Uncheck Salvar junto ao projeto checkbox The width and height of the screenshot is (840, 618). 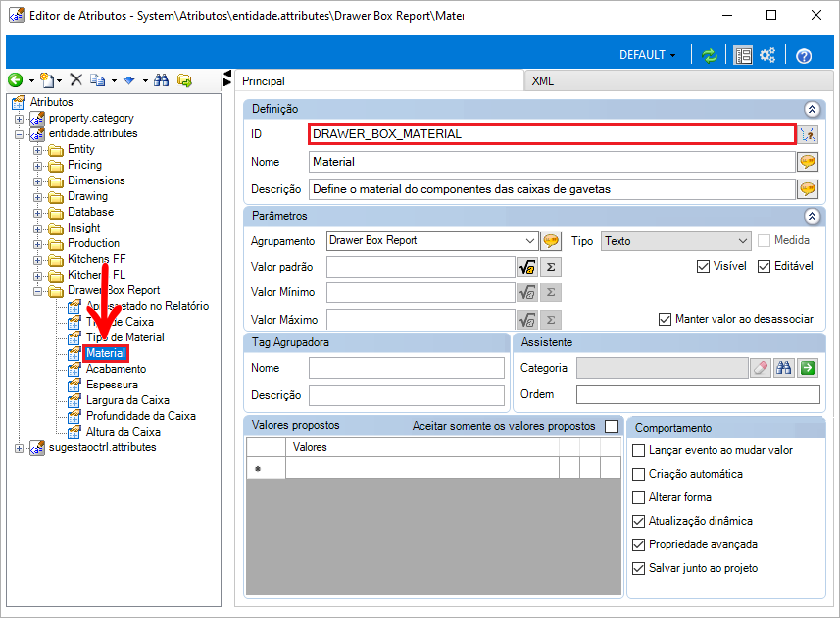click(x=638, y=568)
